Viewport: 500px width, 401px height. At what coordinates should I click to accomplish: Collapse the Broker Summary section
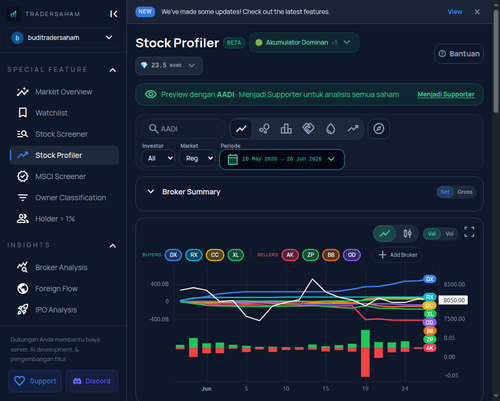click(x=151, y=192)
